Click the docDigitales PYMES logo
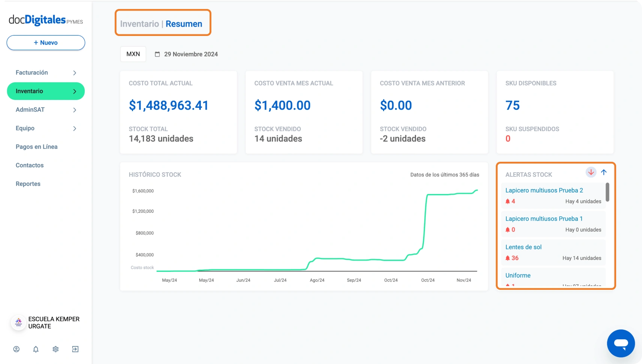 (46, 20)
